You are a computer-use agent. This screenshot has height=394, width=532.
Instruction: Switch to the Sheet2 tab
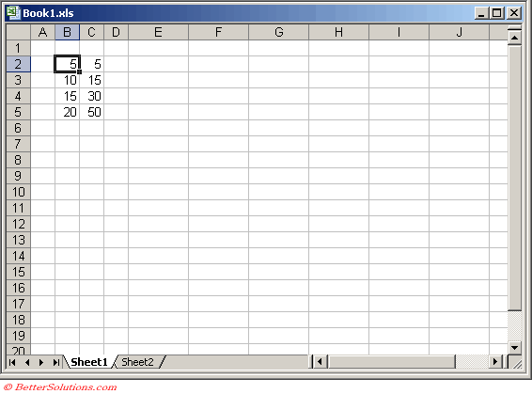[137, 362]
